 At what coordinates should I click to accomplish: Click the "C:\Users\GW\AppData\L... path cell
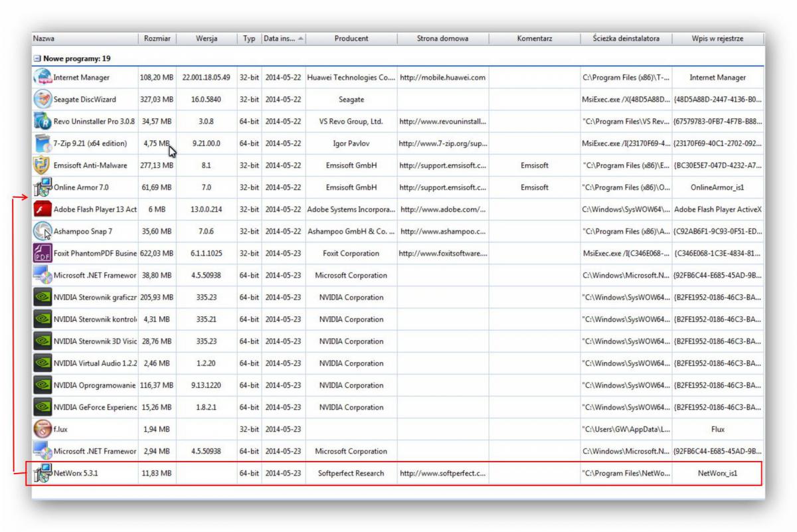coord(626,429)
